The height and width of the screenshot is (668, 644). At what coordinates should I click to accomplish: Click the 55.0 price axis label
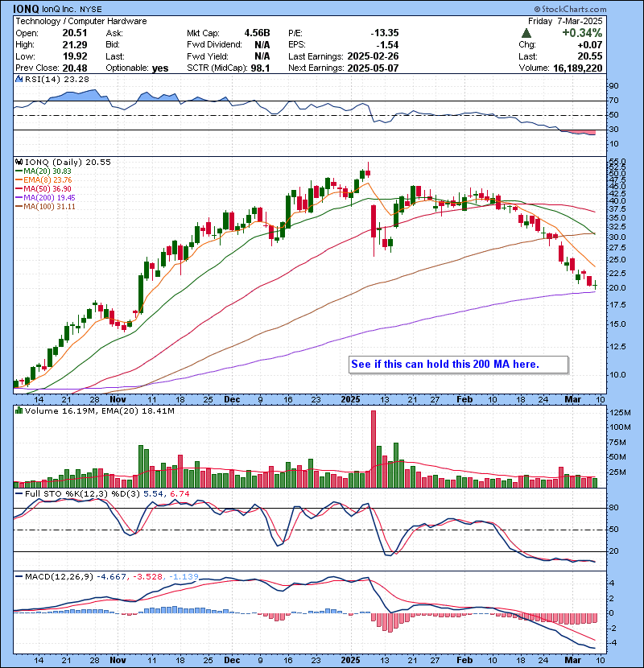pyautogui.click(x=617, y=162)
